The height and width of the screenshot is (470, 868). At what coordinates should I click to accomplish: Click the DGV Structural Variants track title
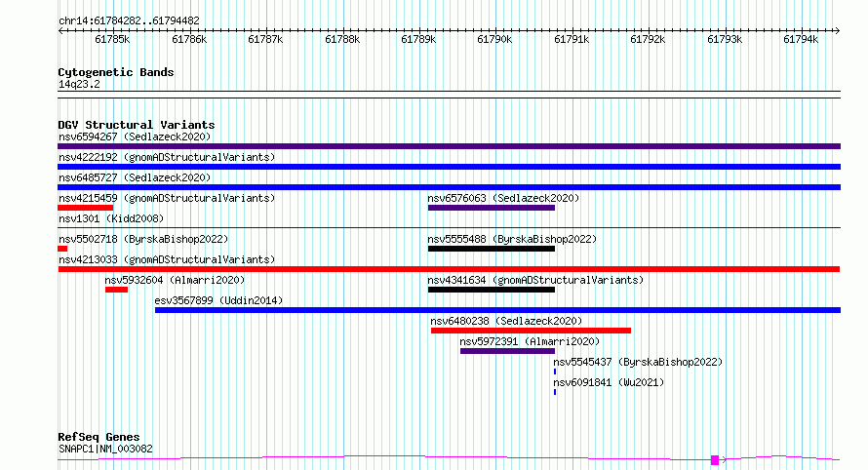point(137,125)
